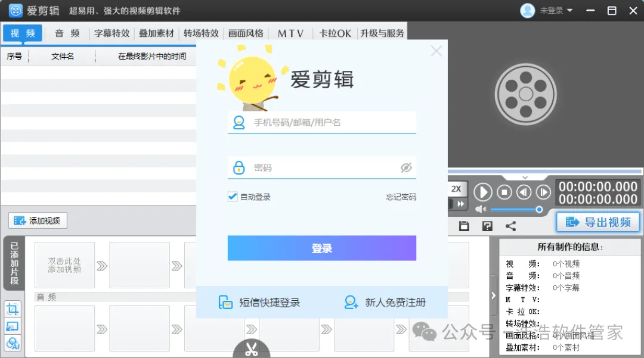Click the 双击此处添加视频 placeholder slot
644x358 pixels.
click(x=64, y=265)
